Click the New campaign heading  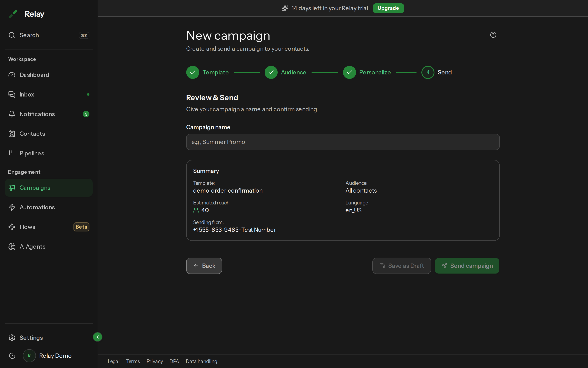(x=228, y=36)
